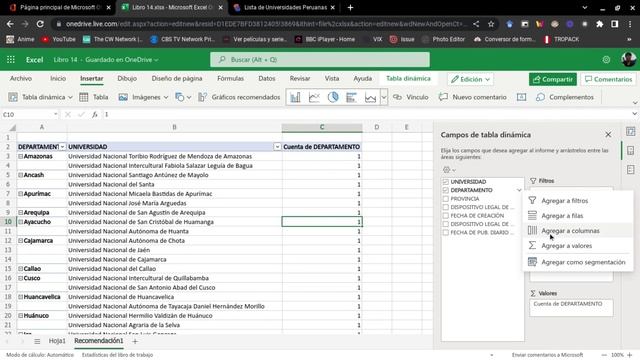
Task: Click the select-all corner of the sheet
Action: click(x=12, y=127)
